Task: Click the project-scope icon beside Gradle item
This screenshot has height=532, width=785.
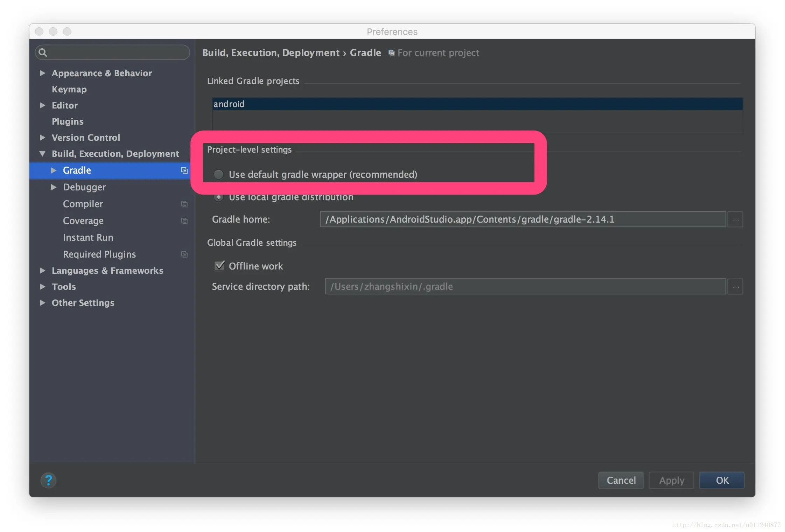Action: tap(184, 170)
